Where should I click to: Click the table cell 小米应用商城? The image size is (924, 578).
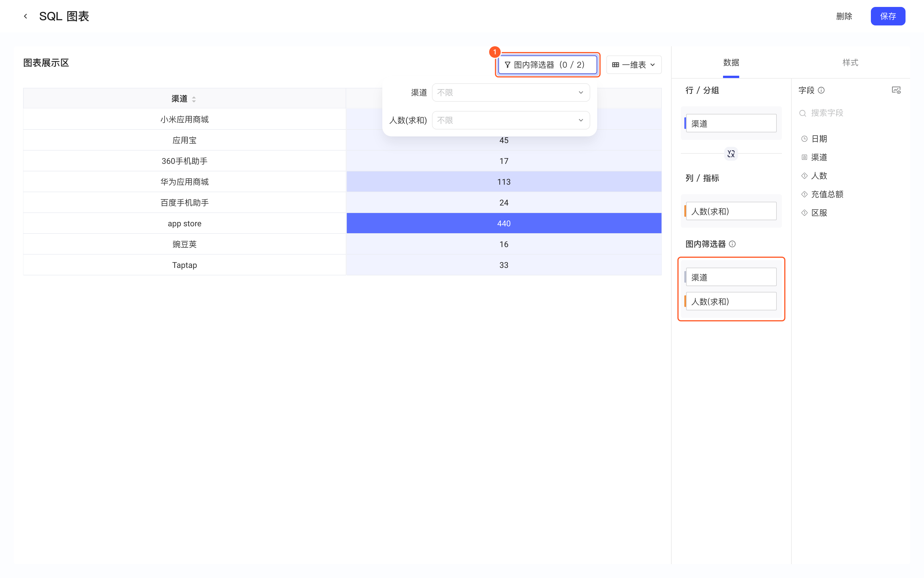(x=185, y=119)
